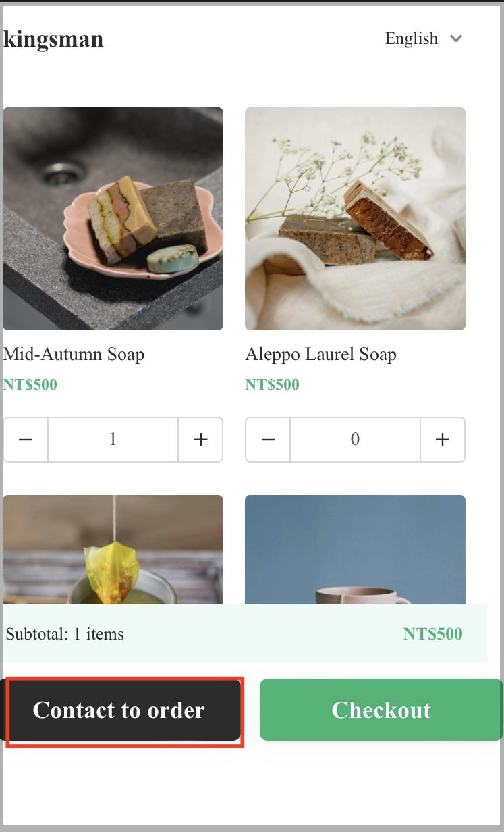Viewport: 504px width, 832px height.
Task: Open the Aleppo Laurel Soap product photo
Action: (355, 219)
